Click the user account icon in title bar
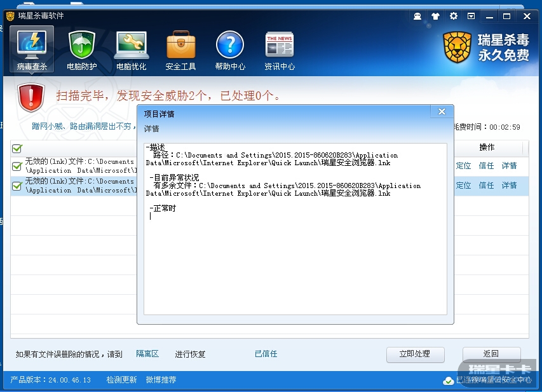This screenshot has height=392, width=542. 417,16
